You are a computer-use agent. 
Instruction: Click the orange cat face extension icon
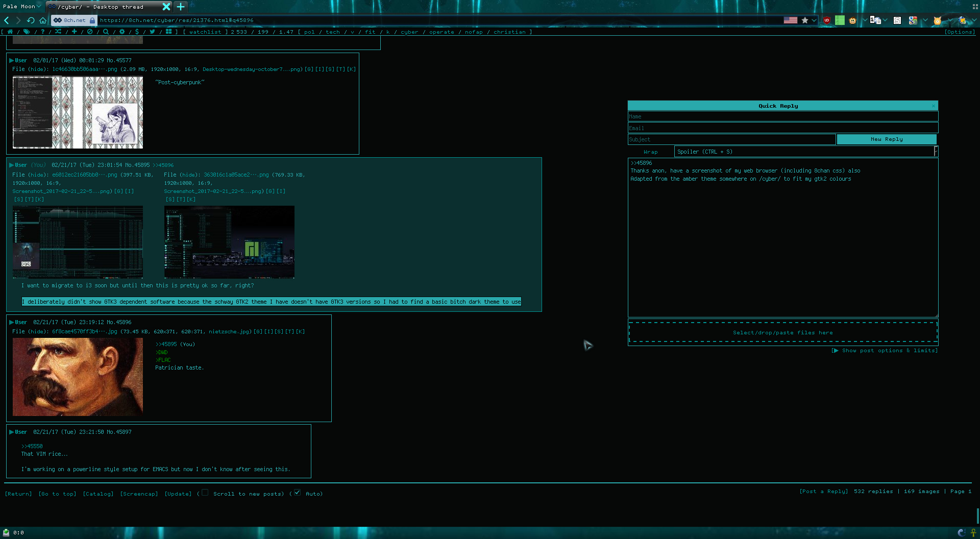[x=937, y=20]
